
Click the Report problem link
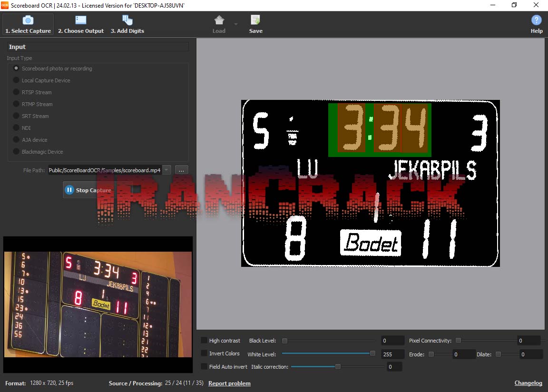(x=229, y=382)
